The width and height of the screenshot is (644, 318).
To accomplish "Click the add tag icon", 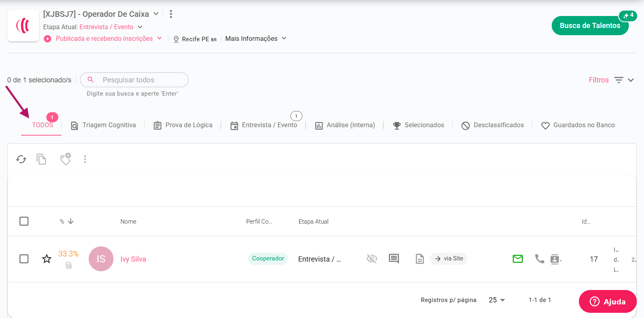I will [66, 159].
